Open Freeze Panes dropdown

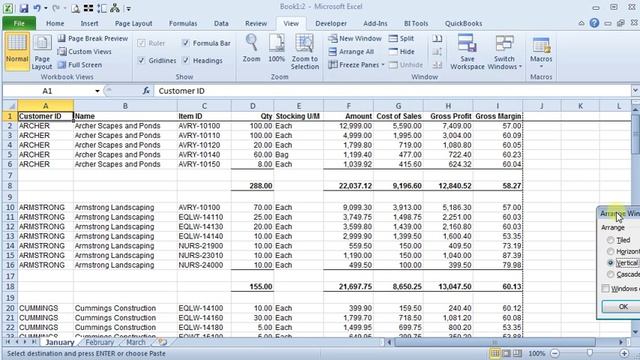(357, 64)
